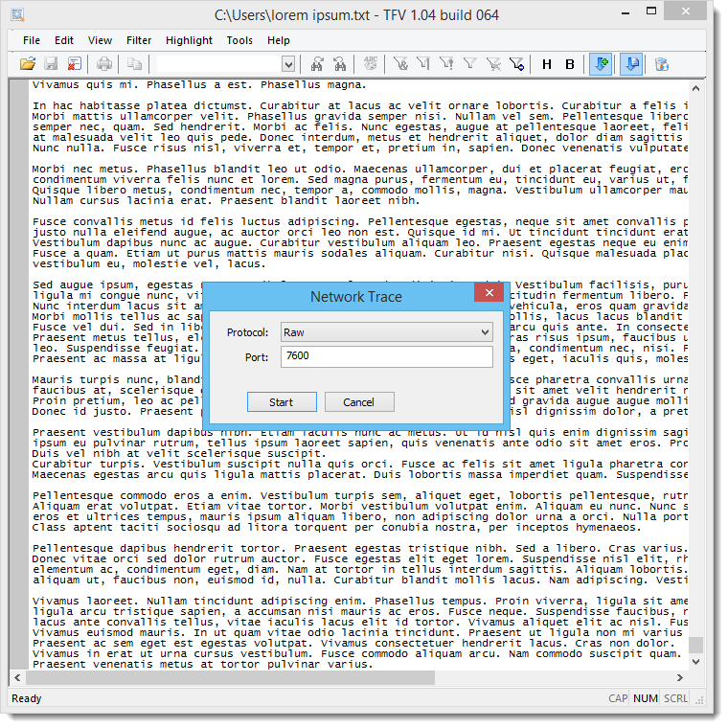Screen dimensions: 728x728
Task: Click the horizontal scrollbar thumb
Action: (x=230, y=677)
